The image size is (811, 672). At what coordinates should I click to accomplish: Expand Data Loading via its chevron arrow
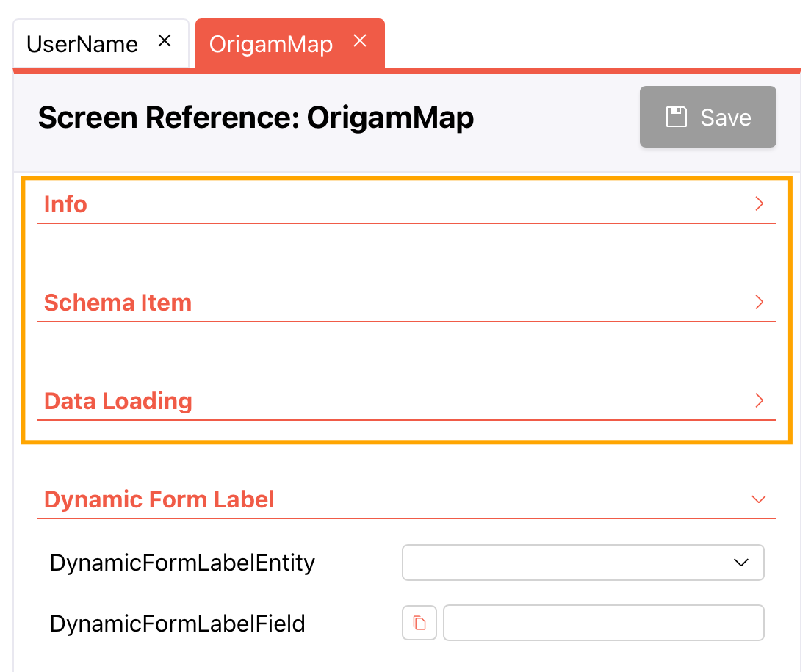click(x=759, y=400)
